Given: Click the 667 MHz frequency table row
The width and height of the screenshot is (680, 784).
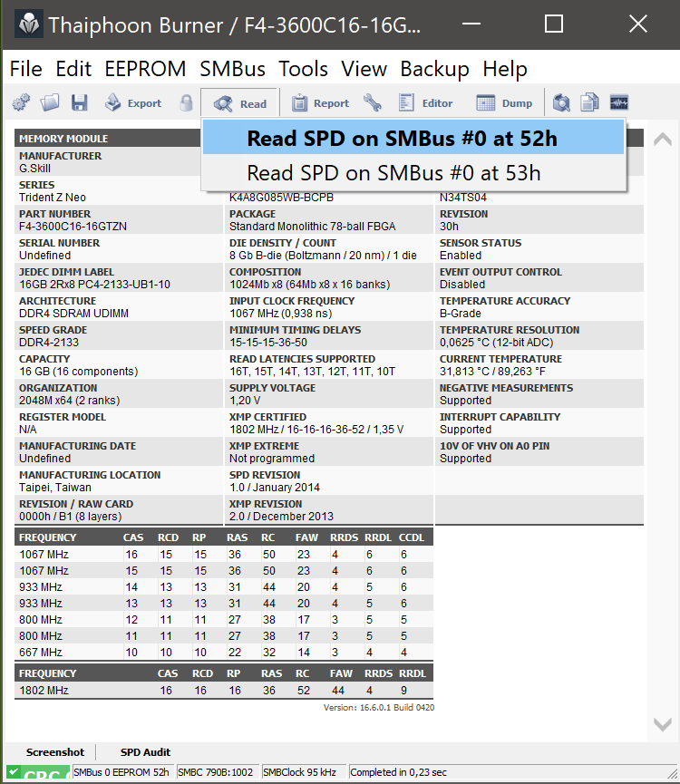Looking at the screenshot, I should click(x=224, y=652).
